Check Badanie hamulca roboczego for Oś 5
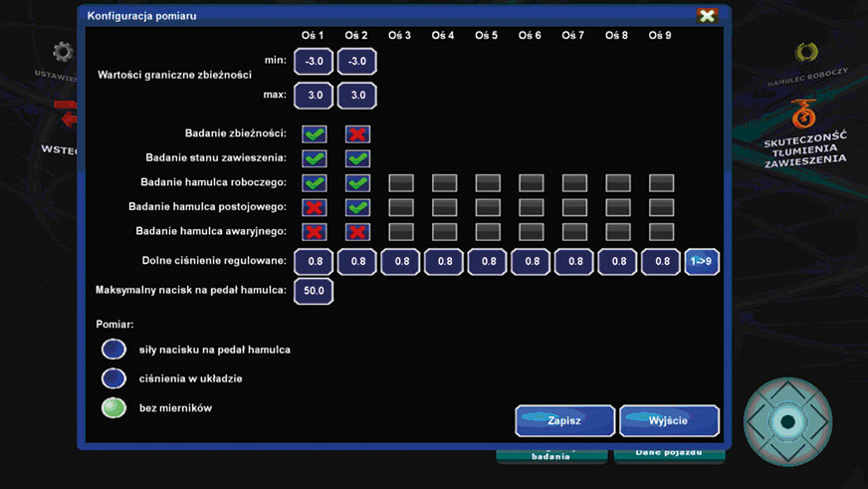The height and width of the screenshot is (489, 868). [487, 183]
